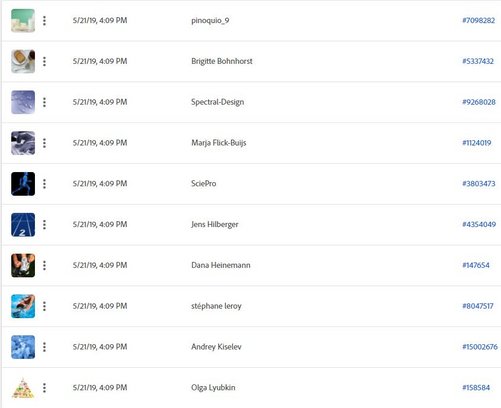The height and width of the screenshot is (408, 501).
Task: Open asset link #7098282
Action: pyautogui.click(x=478, y=20)
